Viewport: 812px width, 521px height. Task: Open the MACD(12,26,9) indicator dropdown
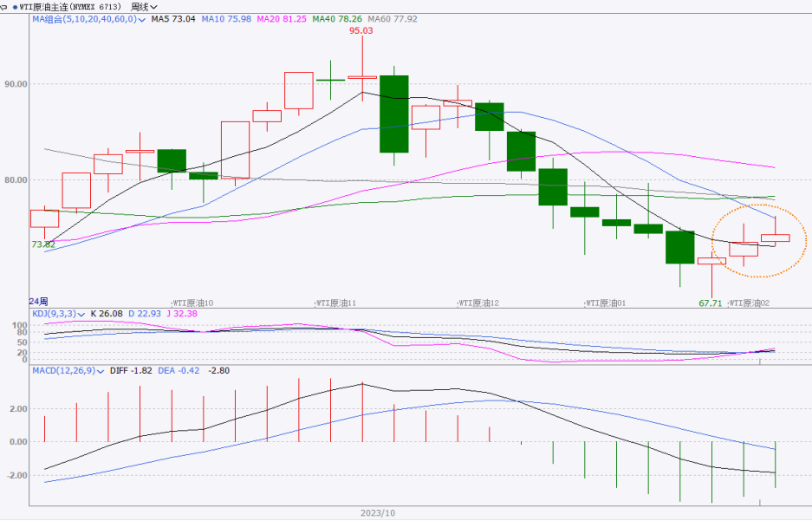click(x=101, y=370)
